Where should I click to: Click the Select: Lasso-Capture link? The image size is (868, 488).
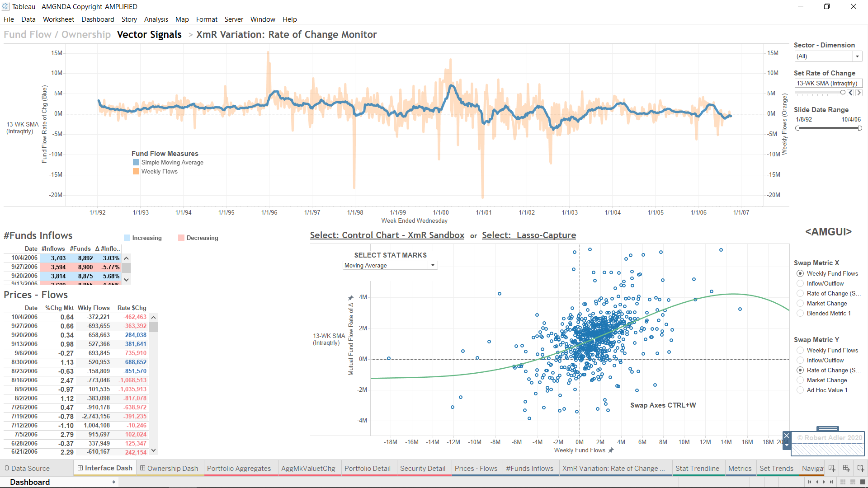[528, 235]
